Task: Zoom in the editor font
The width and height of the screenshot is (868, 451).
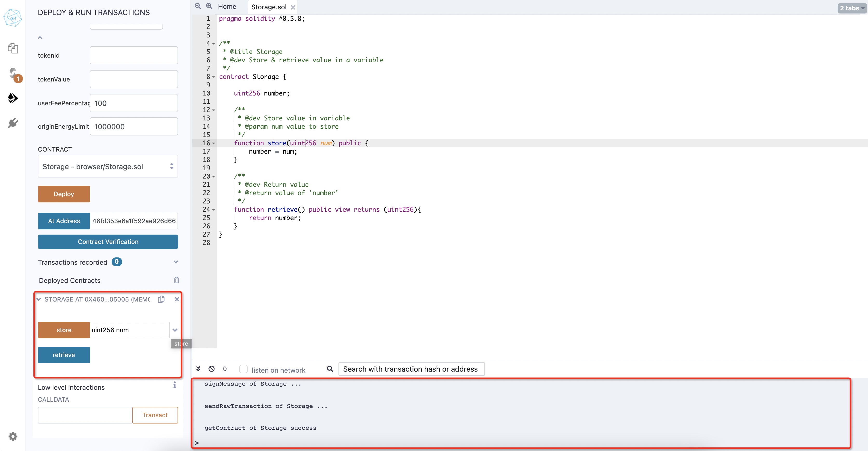Action: click(x=209, y=6)
